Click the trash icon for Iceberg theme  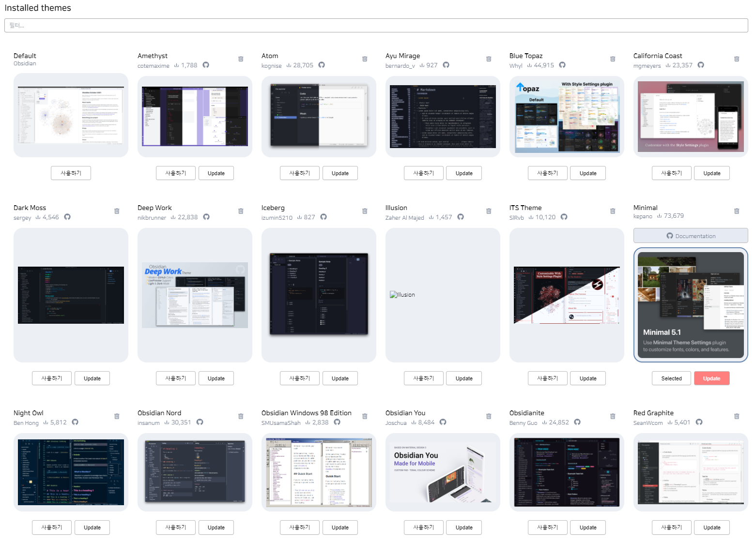365,211
